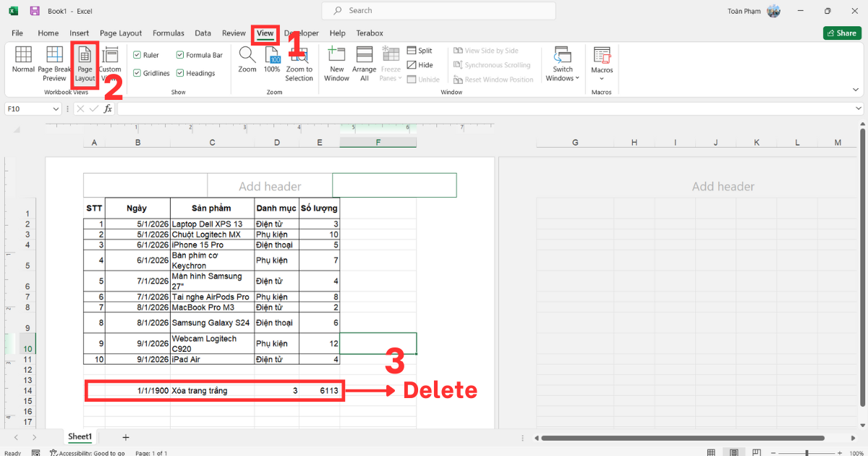The height and width of the screenshot is (456, 868).
Task: Open the Page Layout ribbon tab
Action: click(121, 33)
